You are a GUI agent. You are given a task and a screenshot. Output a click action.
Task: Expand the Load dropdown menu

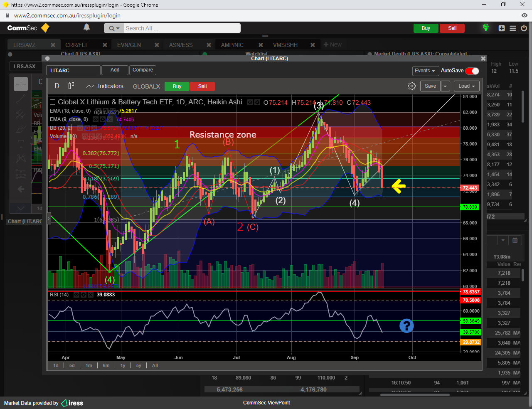[x=466, y=86]
